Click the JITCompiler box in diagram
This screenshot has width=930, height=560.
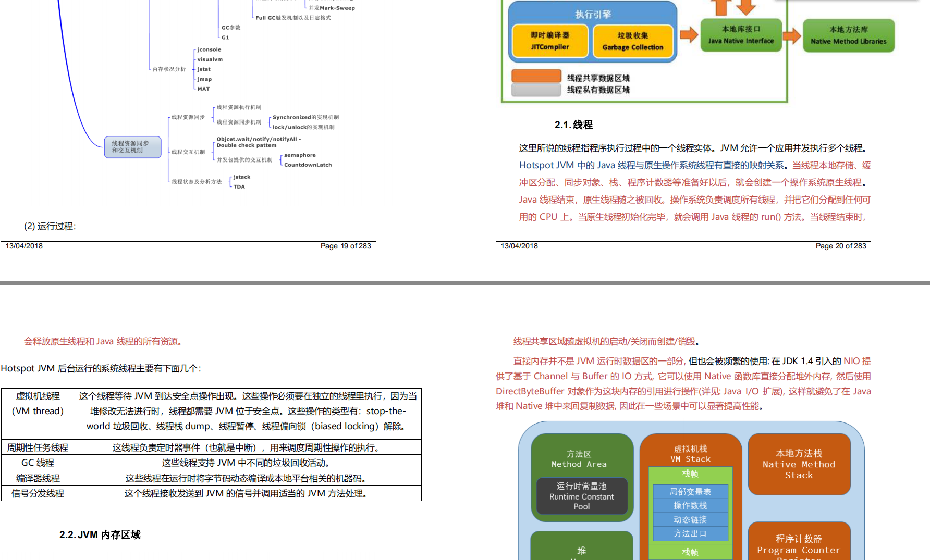coord(550,41)
